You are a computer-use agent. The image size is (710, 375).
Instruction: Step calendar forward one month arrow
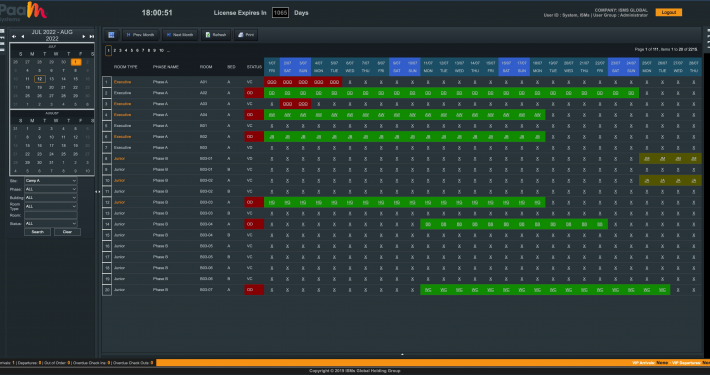tap(84, 36)
